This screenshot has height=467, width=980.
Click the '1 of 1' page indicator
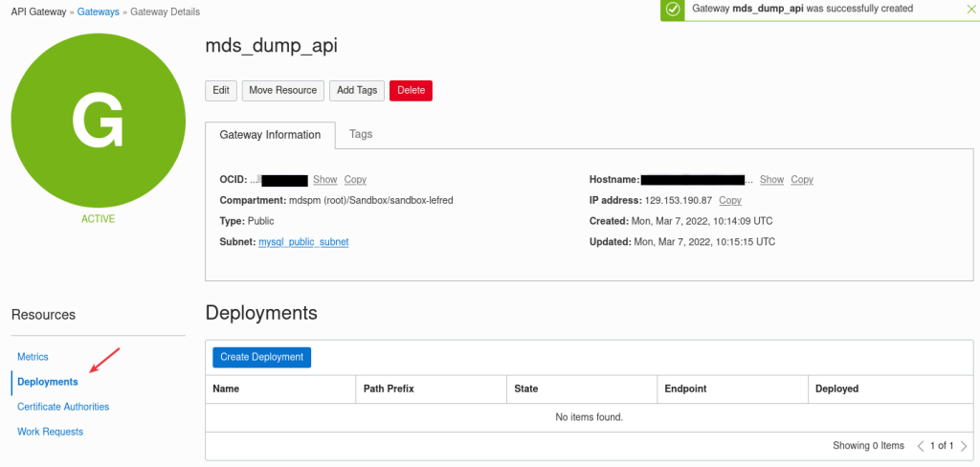pyautogui.click(x=942, y=446)
